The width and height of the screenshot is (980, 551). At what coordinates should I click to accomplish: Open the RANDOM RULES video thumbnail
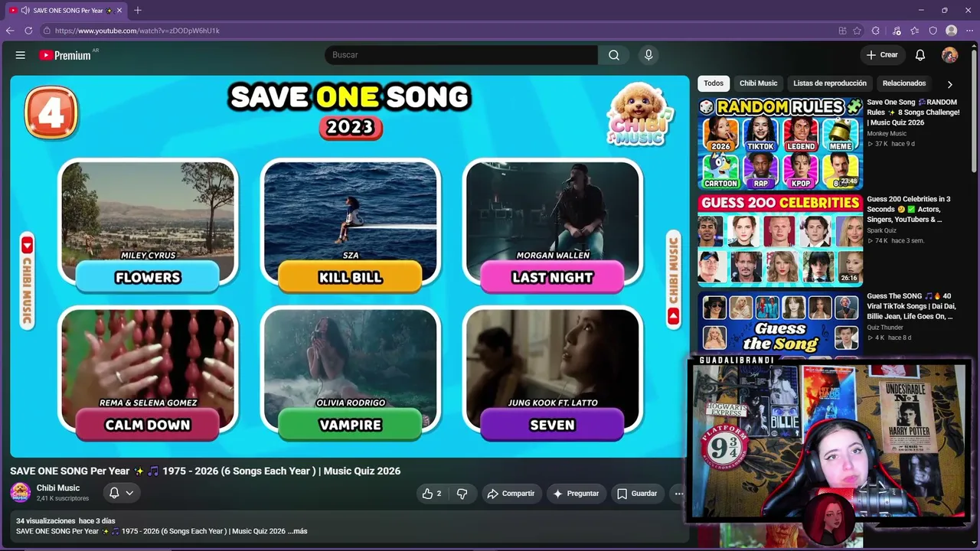pyautogui.click(x=780, y=143)
